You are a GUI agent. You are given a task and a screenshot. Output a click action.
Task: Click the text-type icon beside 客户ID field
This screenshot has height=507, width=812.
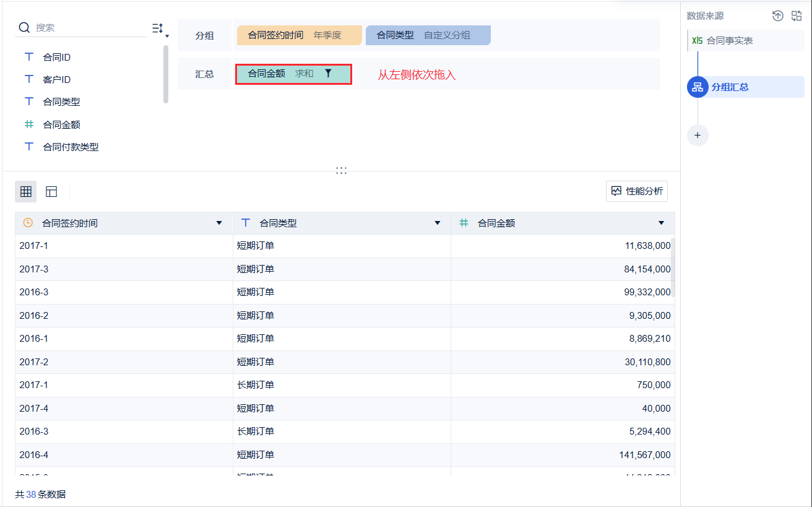point(28,79)
